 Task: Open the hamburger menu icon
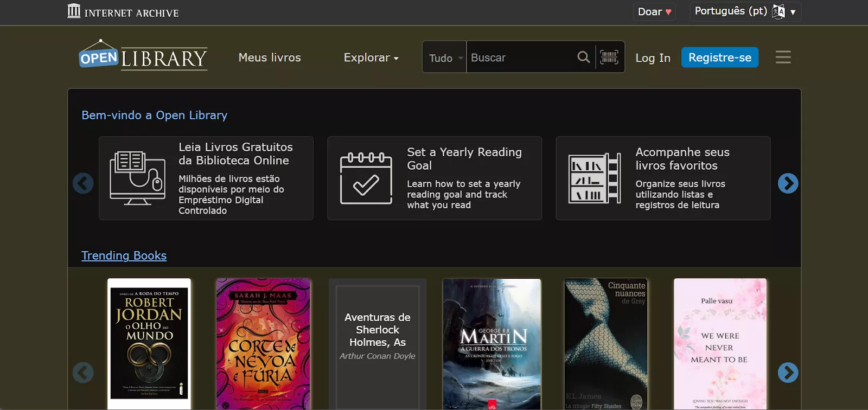point(783,57)
